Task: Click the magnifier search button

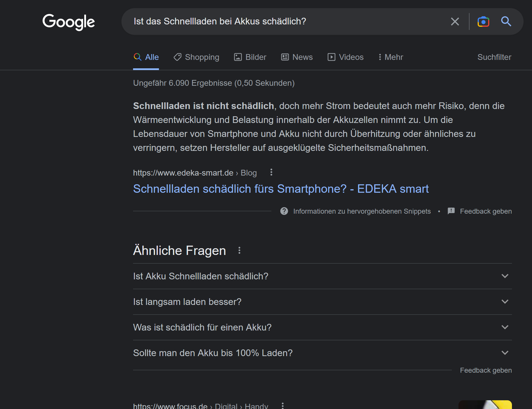Action: (x=506, y=22)
